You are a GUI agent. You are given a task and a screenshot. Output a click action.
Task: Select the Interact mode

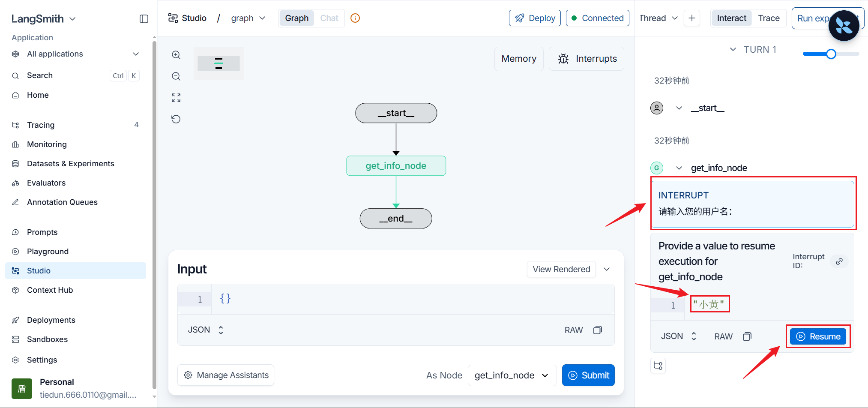(x=731, y=18)
